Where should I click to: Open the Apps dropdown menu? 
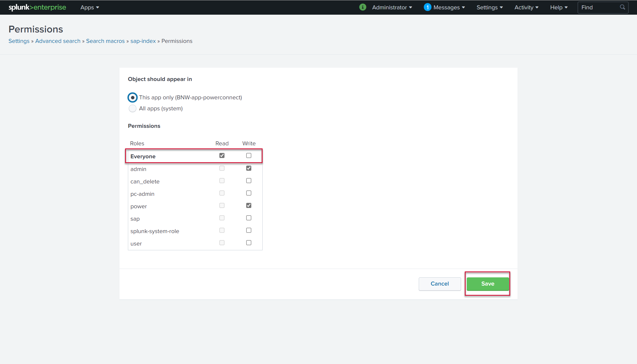coord(90,8)
